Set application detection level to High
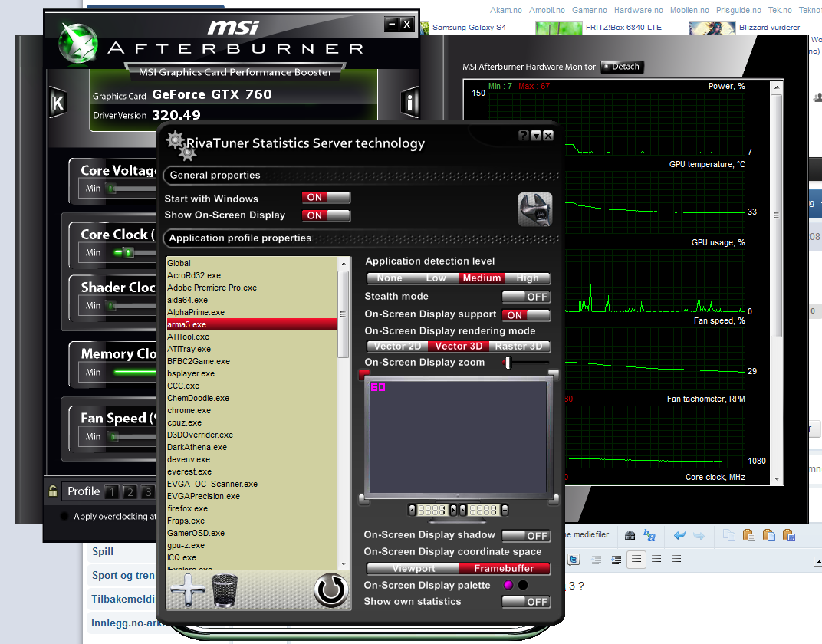 click(x=528, y=278)
